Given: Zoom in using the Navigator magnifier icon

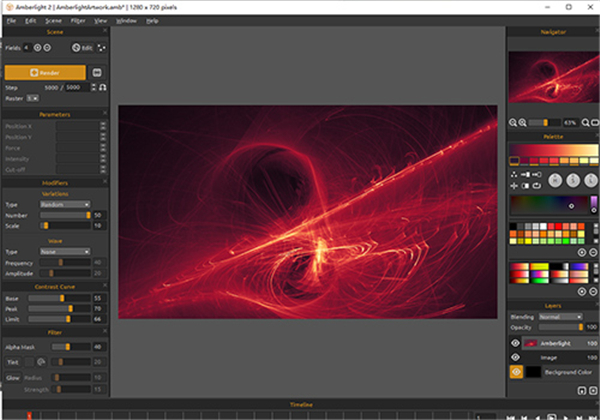Looking at the screenshot, I should [523, 122].
